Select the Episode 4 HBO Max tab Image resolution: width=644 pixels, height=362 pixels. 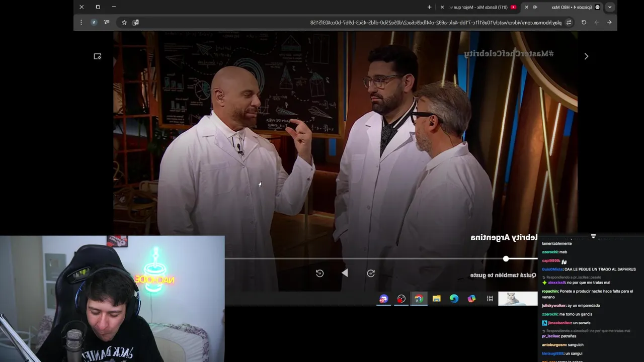pos(562,7)
